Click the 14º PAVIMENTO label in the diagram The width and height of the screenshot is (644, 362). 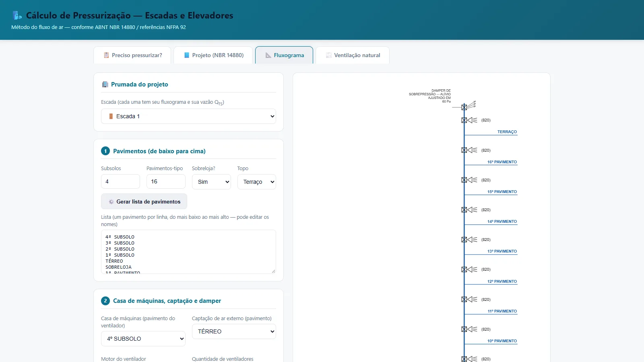[x=502, y=222]
